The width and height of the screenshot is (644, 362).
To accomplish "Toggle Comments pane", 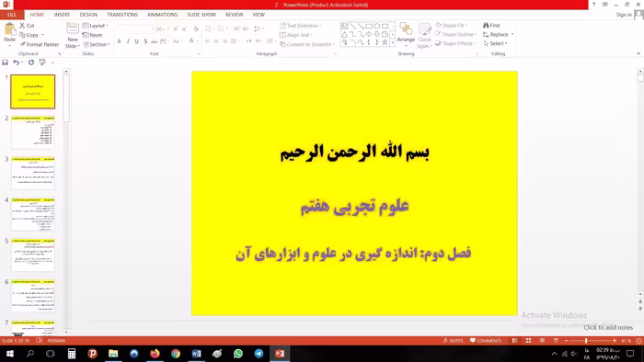I will click(486, 341).
